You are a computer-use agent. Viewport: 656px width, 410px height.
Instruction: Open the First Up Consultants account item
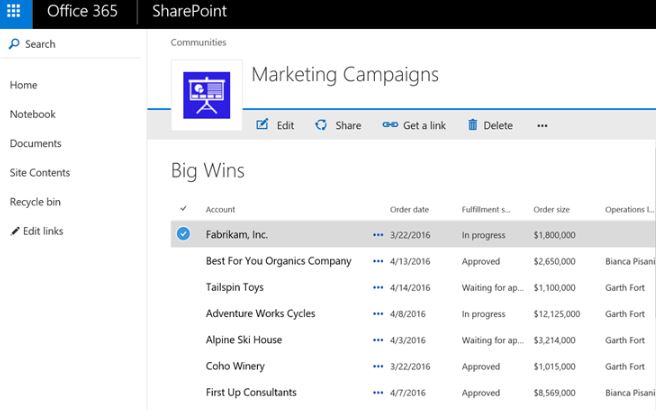coord(251,392)
